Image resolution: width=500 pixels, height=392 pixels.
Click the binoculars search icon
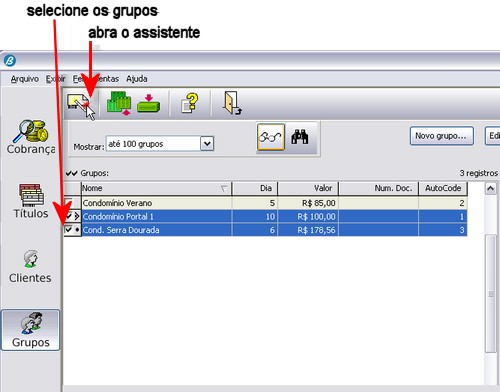pos(300,137)
